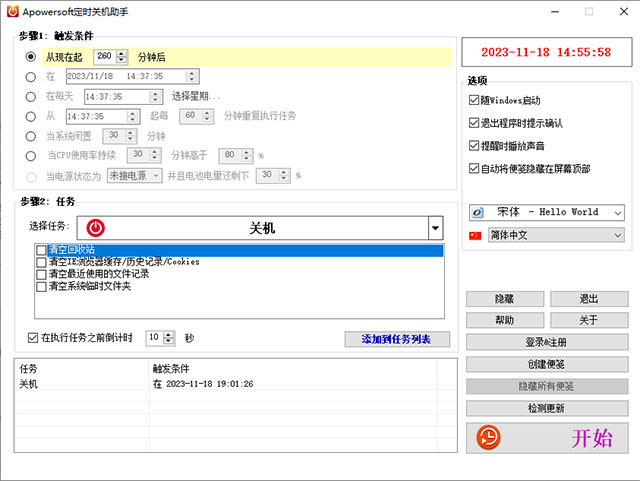Click the Apowersoft app icon in title bar
The width and height of the screenshot is (640, 481).
pos(13,11)
